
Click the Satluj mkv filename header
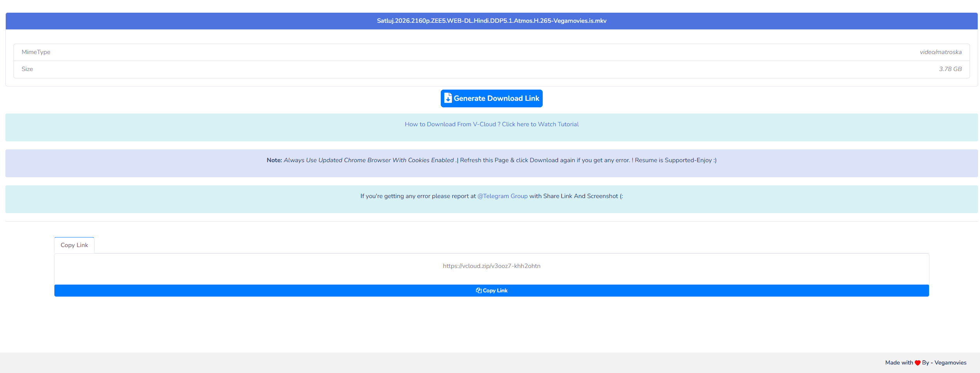(491, 21)
